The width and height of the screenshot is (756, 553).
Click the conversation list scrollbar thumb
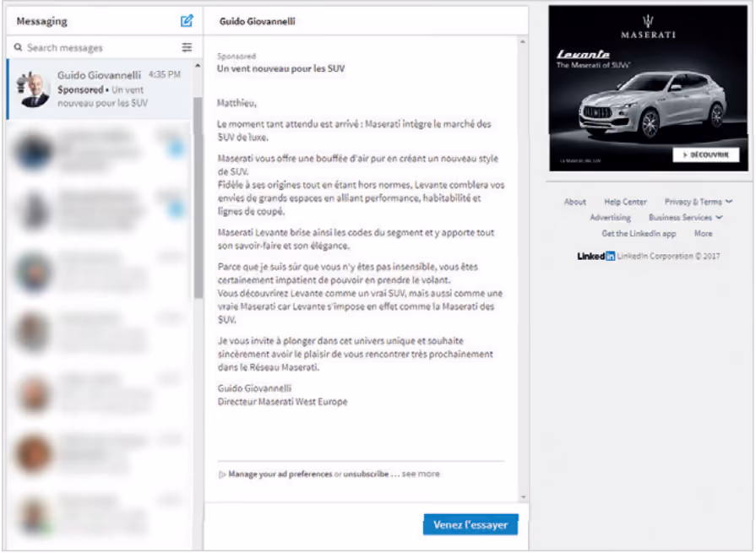click(x=199, y=198)
